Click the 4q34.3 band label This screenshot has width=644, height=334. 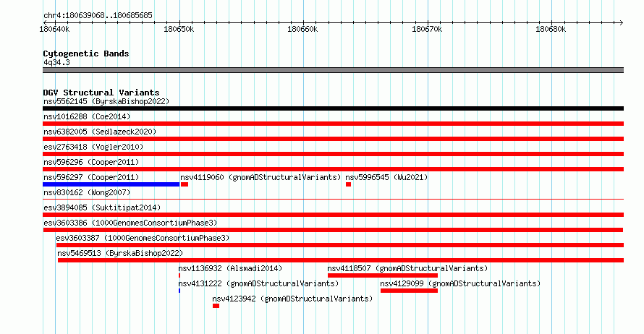[56, 62]
